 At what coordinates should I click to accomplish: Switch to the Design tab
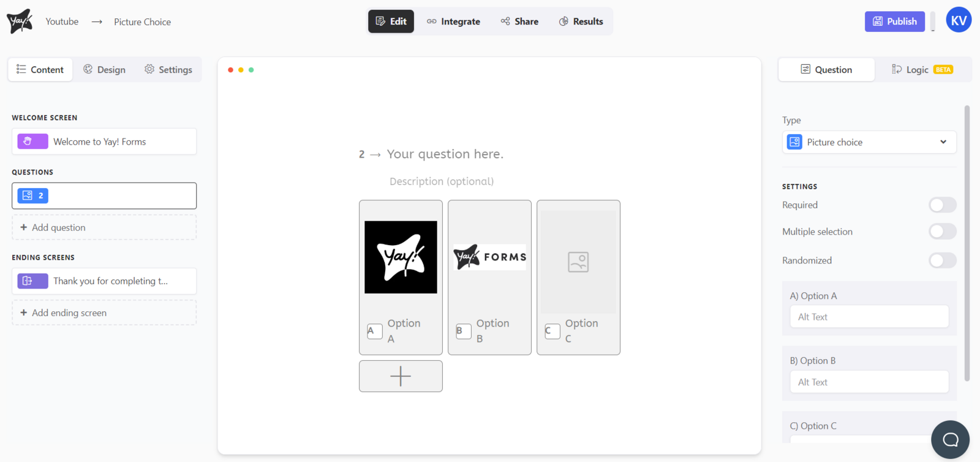(105, 70)
